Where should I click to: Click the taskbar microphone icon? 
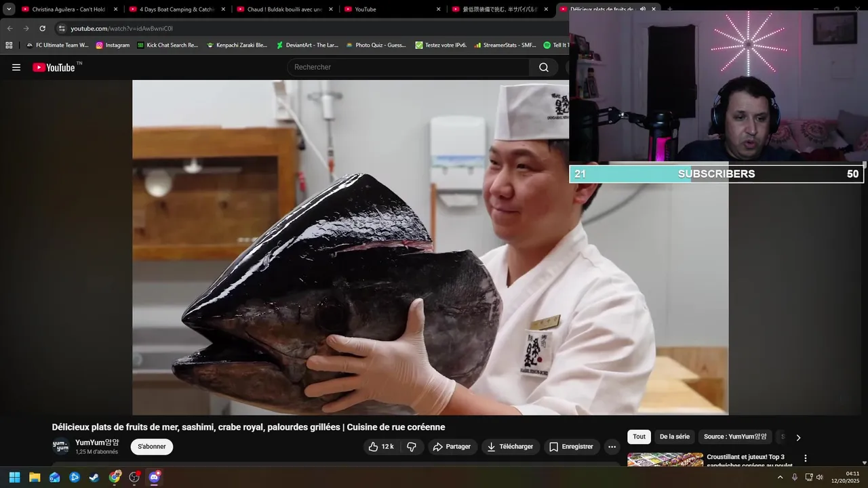coord(795,477)
